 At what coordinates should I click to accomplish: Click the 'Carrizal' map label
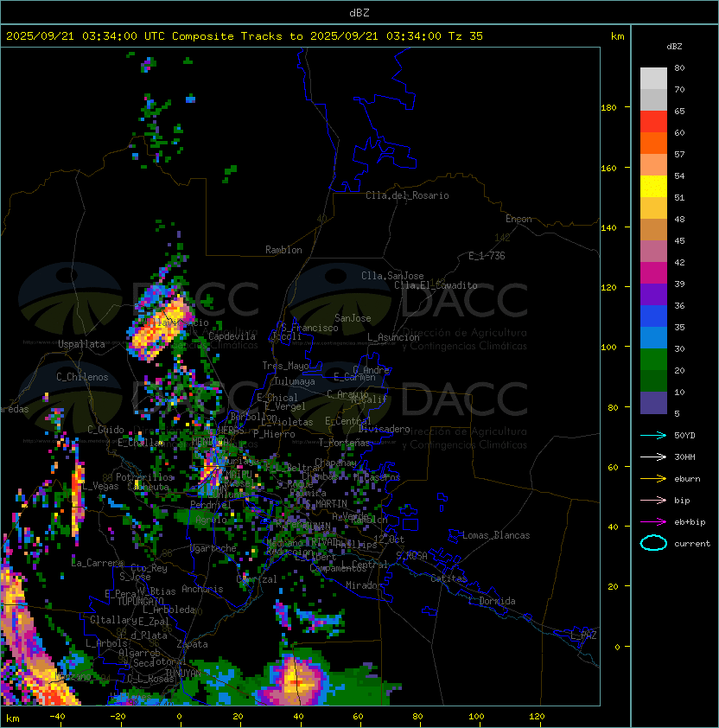[x=257, y=579]
